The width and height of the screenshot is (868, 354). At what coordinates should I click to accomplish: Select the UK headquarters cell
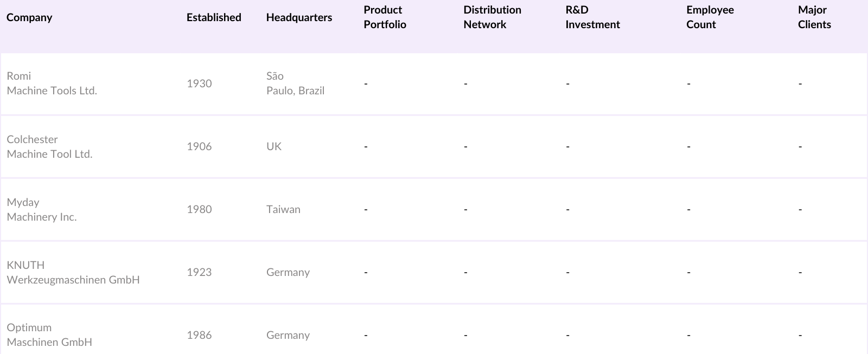coord(274,146)
